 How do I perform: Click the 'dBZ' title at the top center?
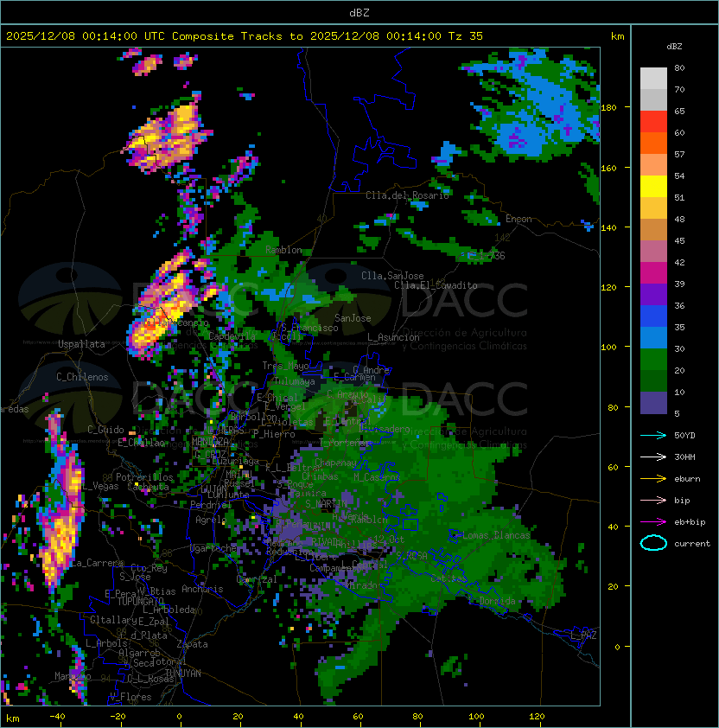(x=359, y=12)
